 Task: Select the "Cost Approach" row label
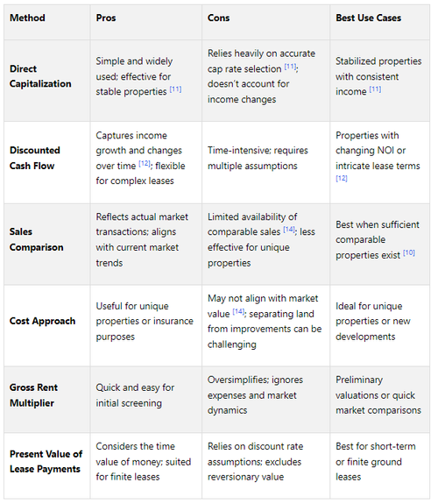pos(42,321)
